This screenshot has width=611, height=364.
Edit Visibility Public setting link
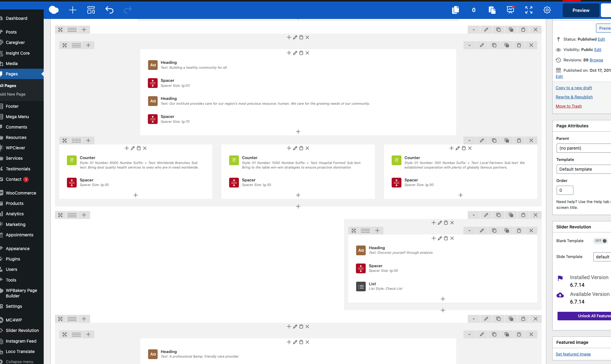598,49
